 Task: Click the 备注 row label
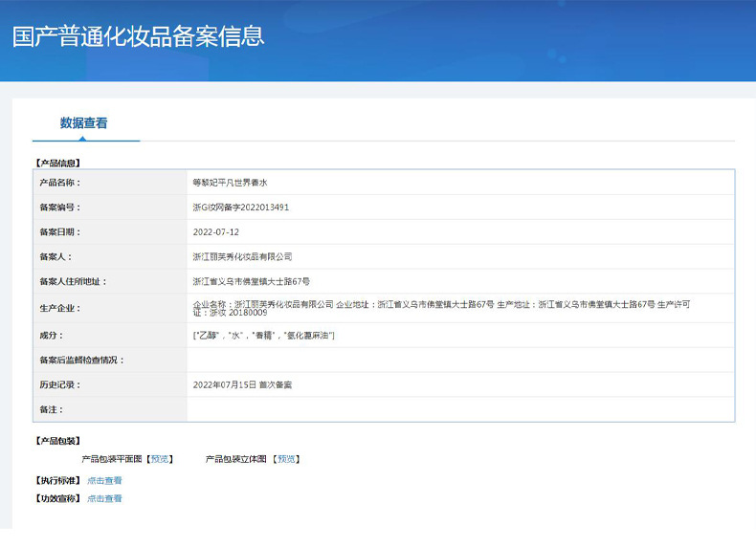[51, 409]
